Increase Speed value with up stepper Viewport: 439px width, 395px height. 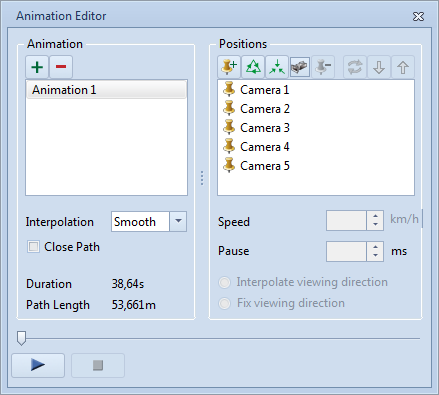tap(375, 216)
